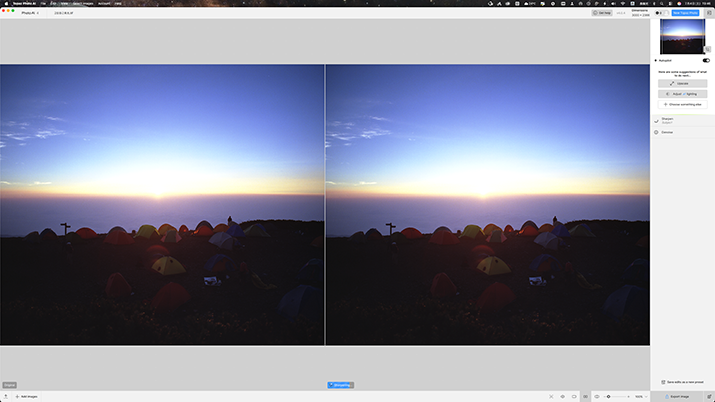Toggle the Sharpen enhancement checkmark
715x402 pixels.
[656, 121]
